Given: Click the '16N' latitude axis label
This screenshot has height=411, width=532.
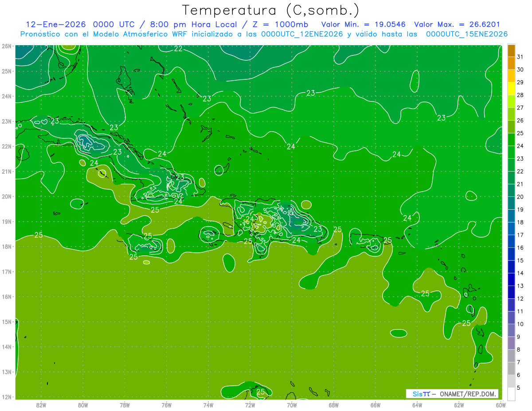Looking at the screenshot, I should [6, 297].
